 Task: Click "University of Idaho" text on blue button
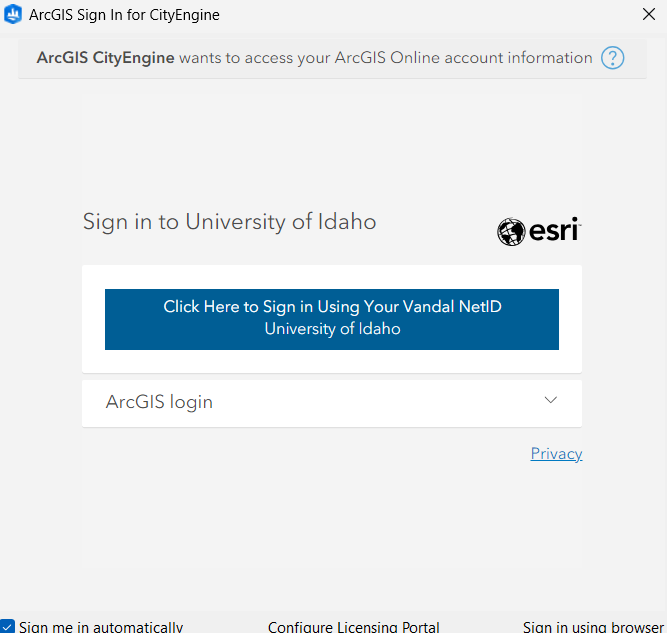(x=332, y=329)
